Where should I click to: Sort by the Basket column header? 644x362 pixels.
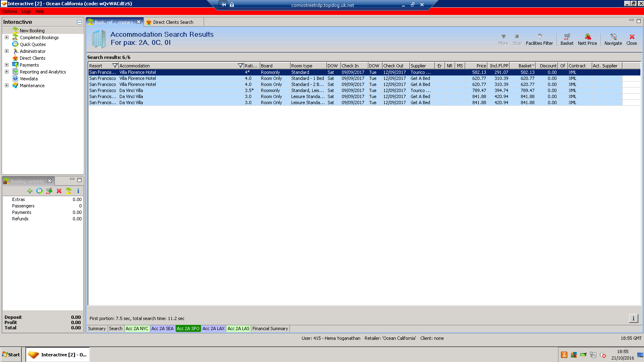[x=523, y=66]
